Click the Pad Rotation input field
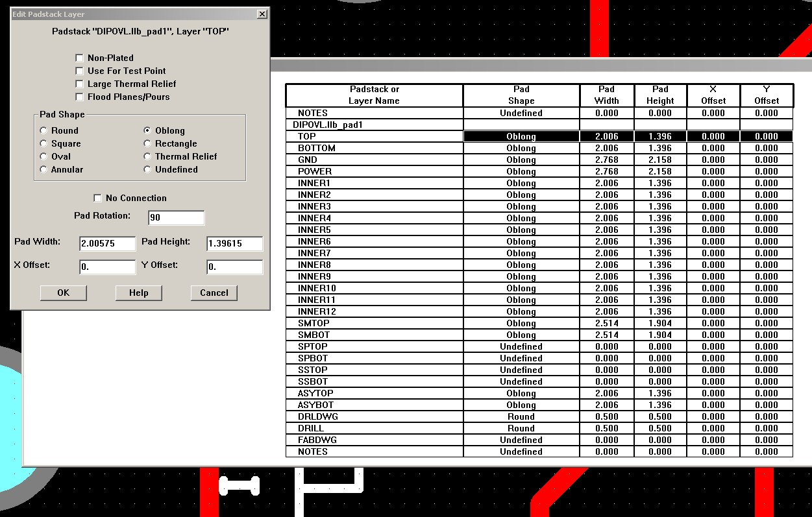 coord(176,218)
